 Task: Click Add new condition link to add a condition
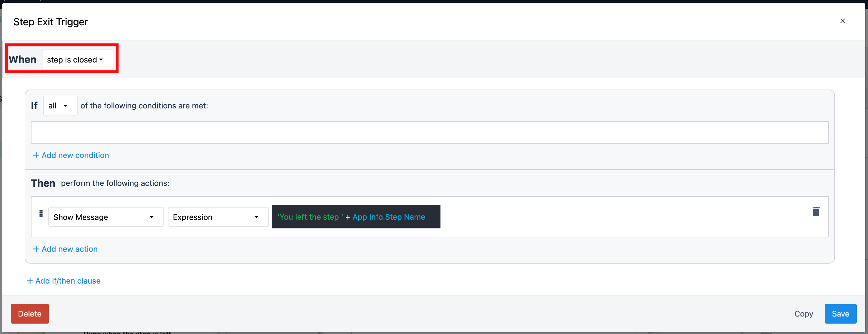(70, 155)
